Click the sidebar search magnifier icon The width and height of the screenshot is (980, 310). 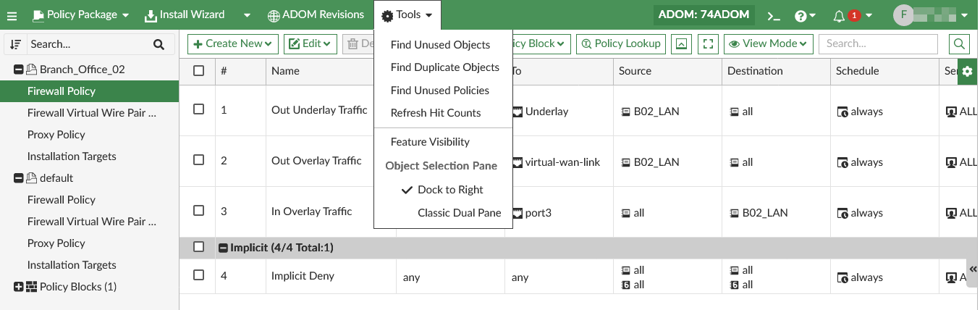click(x=159, y=44)
